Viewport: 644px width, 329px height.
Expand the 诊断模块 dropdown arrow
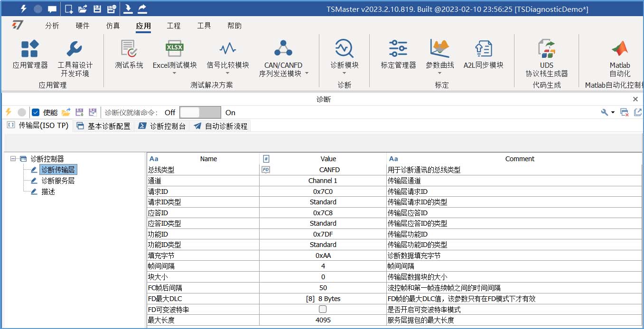click(x=345, y=73)
